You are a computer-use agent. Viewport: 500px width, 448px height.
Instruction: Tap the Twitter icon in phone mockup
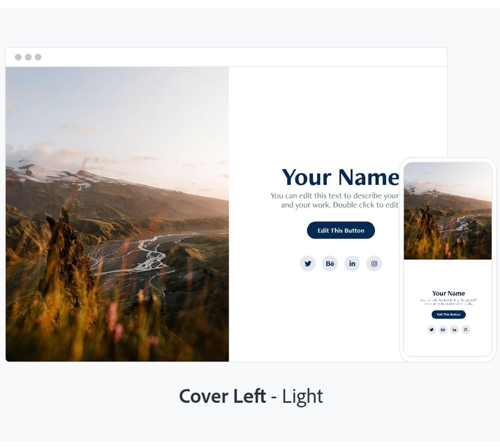click(432, 329)
